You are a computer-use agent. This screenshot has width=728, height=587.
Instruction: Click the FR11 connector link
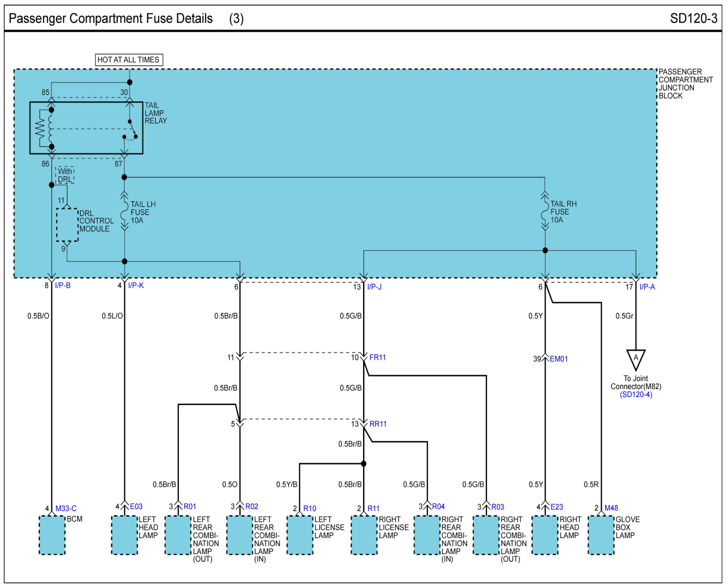(x=377, y=357)
